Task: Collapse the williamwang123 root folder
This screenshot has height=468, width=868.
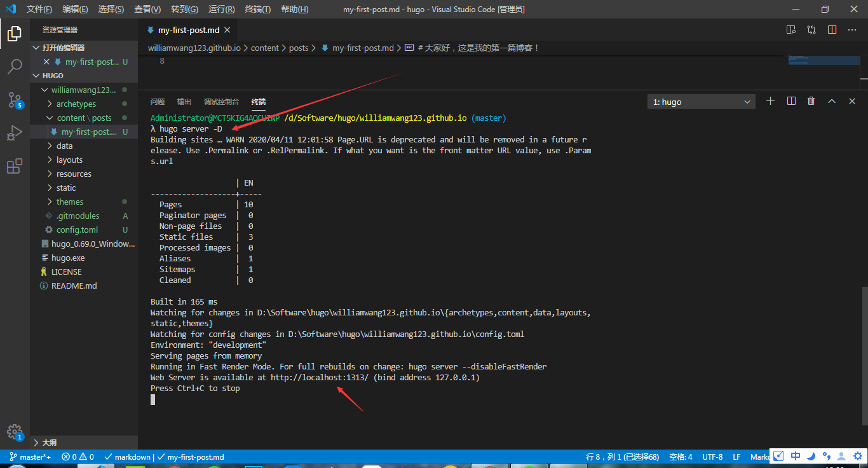Action: (84, 90)
